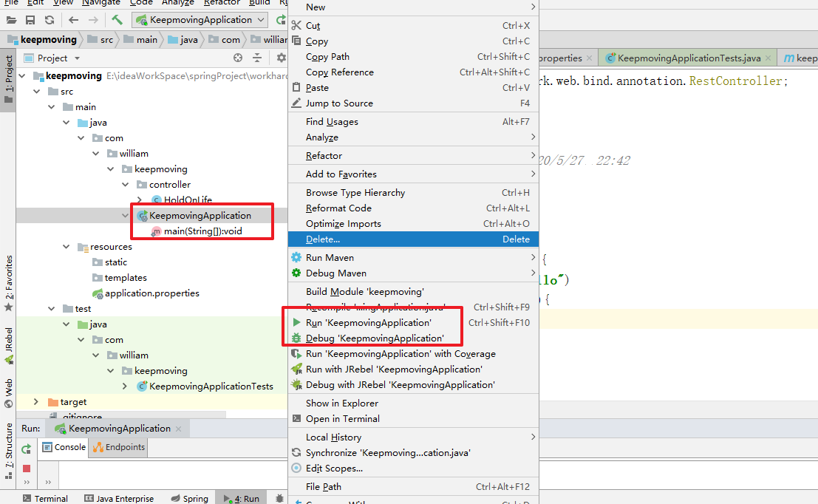The width and height of the screenshot is (818, 504).
Task: Click the red Stop icon in Run panel
Action: click(27, 469)
